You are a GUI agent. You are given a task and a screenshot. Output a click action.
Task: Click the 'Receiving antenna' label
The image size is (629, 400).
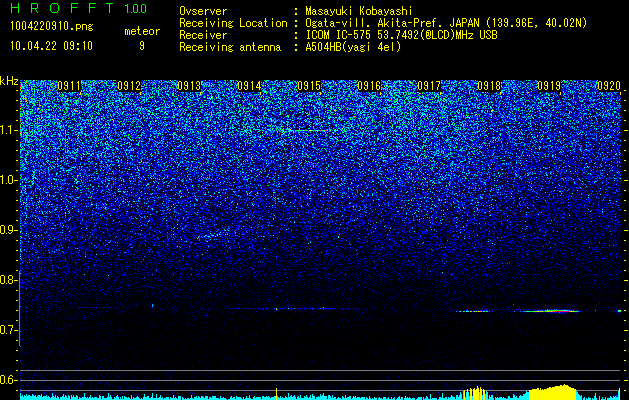(230, 47)
